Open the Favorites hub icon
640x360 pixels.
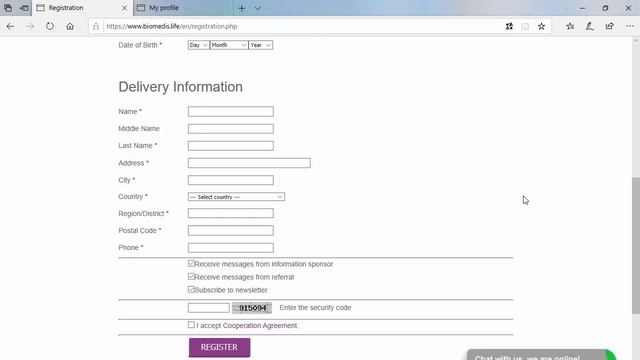pyautogui.click(x=570, y=26)
